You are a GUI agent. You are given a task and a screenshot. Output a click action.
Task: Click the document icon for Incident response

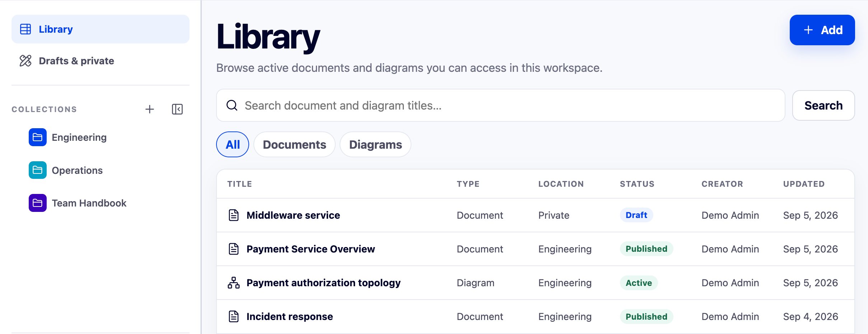(234, 316)
